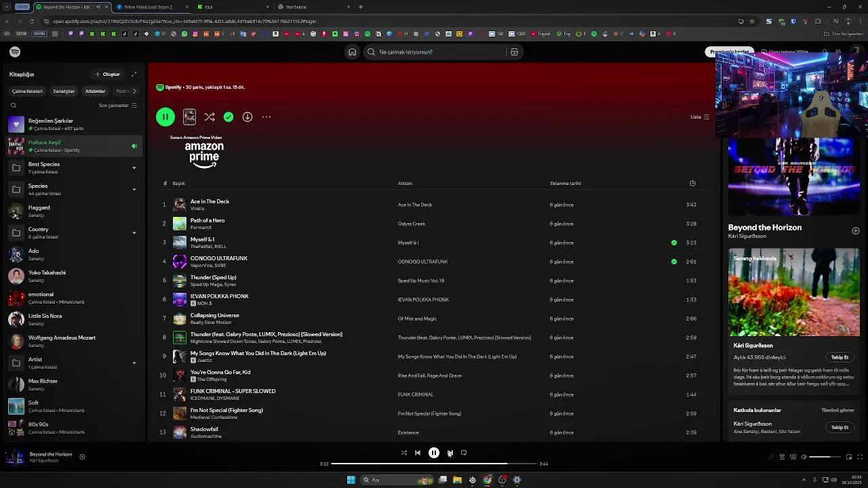
Task: Open the Windows Start menu
Action: [351, 480]
